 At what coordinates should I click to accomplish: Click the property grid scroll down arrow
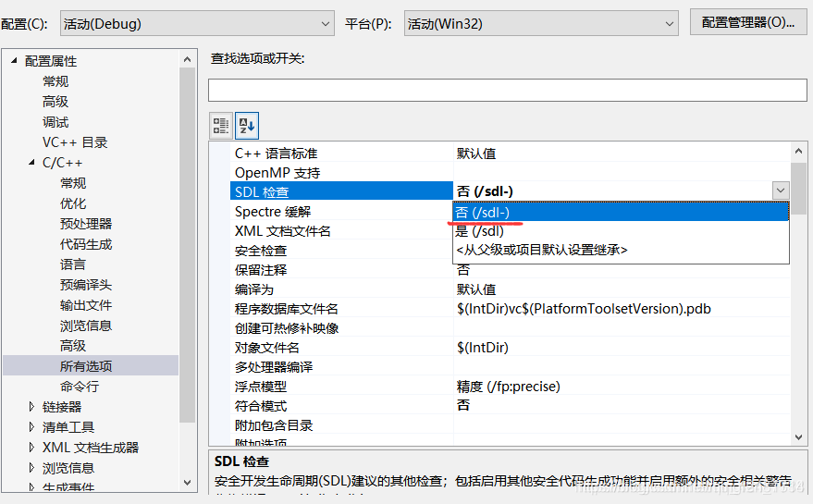point(798,437)
